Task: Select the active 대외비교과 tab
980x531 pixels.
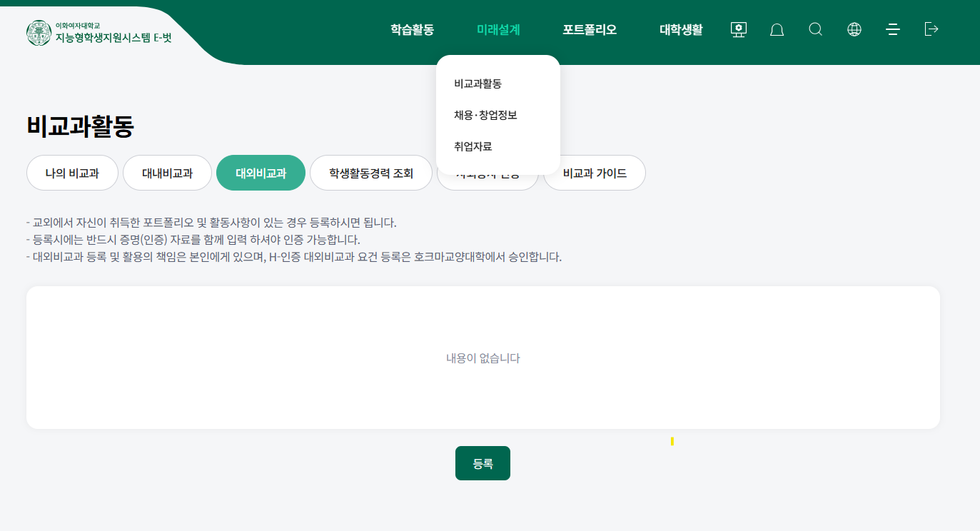Action: point(261,173)
